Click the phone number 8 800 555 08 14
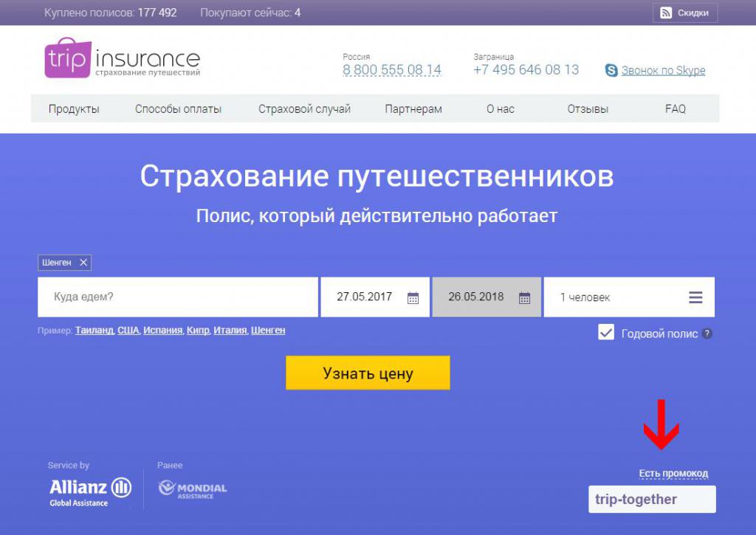The height and width of the screenshot is (535, 756). click(392, 70)
